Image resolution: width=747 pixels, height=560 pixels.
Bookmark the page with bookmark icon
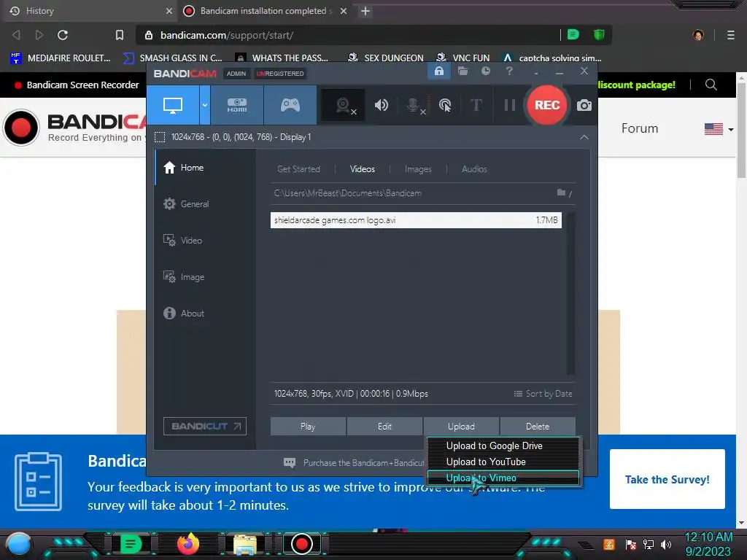click(120, 35)
